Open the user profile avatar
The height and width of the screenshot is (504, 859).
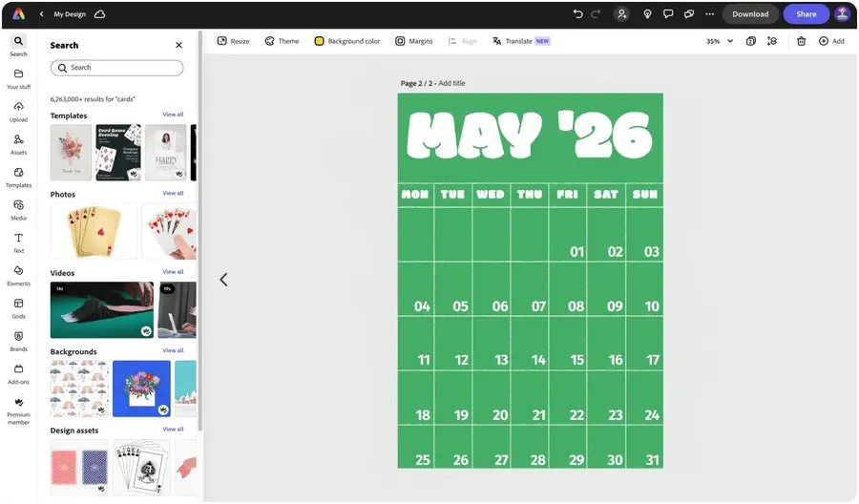[x=842, y=14]
